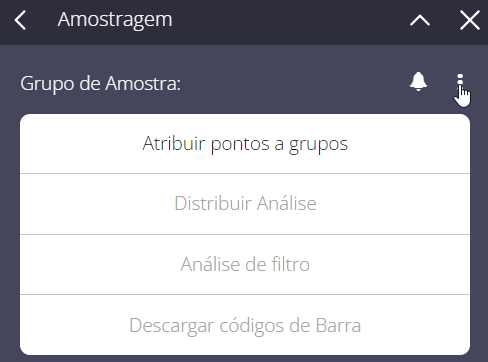The height and width of the screenshot is (362, 488).
Task: Return to previous screen from Amostragem
Action: [20, 20]
